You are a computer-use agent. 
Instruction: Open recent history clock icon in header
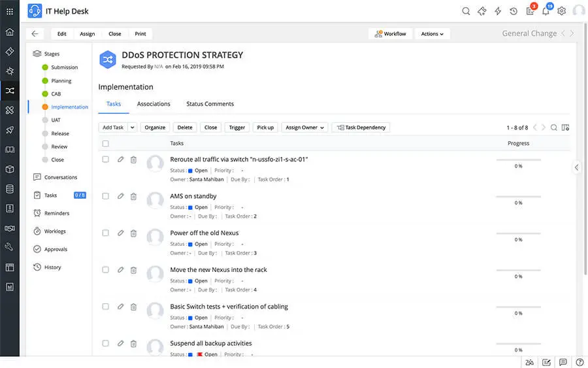tap(514, 11)
